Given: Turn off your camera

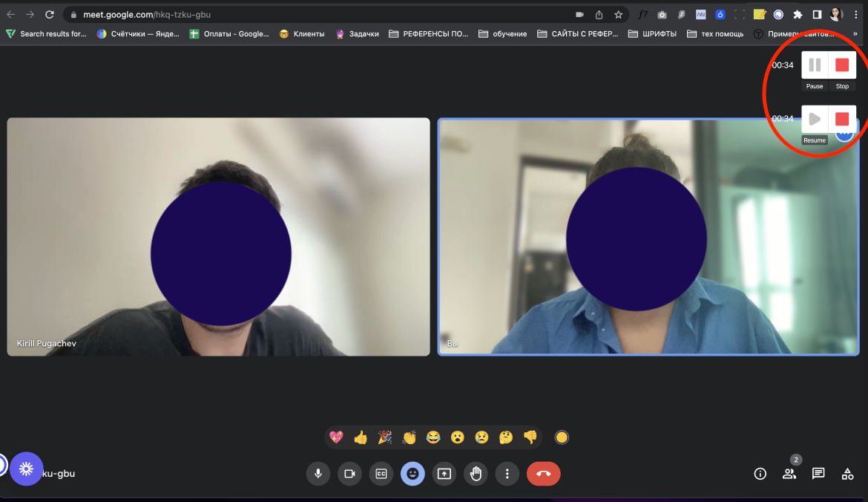Looking at the screenshot, I should pyautogui.click(x=349, y=473).
